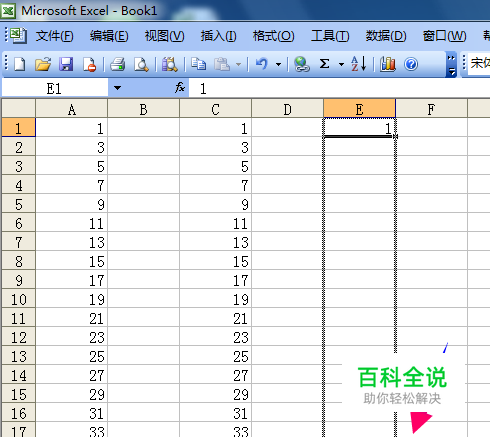
Task: Open the 文件(F) menu
Action: tap(55, 36)
